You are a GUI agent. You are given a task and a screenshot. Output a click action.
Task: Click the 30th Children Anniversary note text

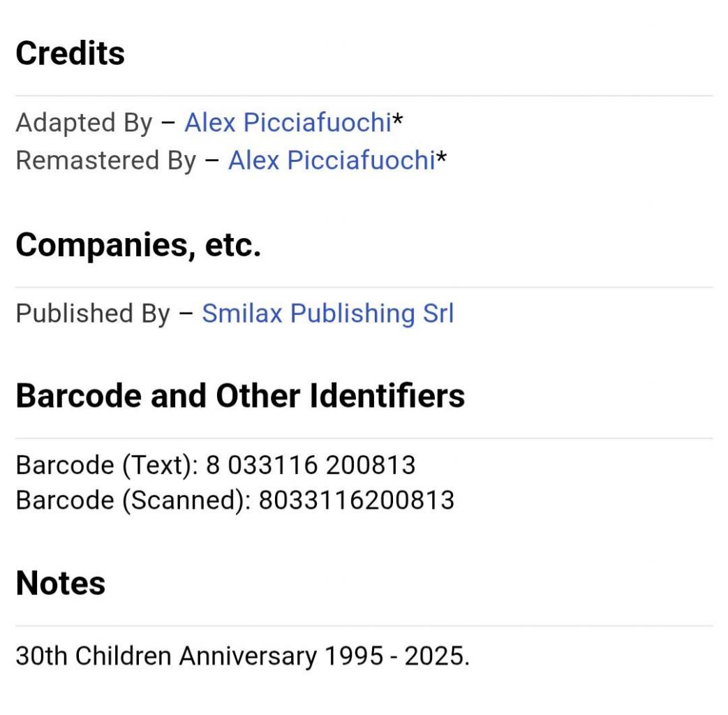[166, 656]
